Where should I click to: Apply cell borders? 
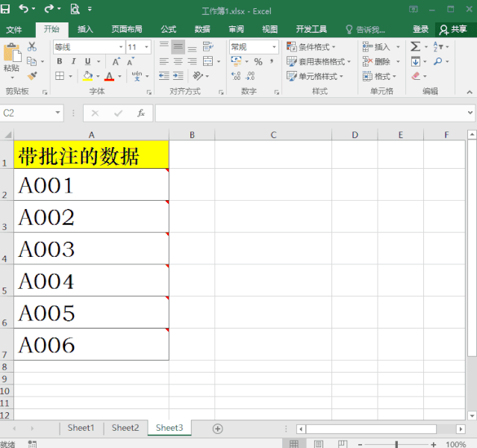(60, 75)
